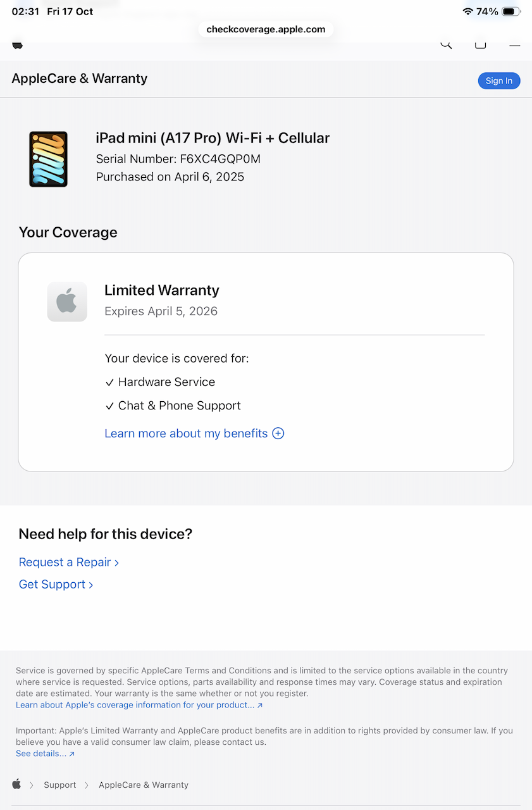Screen dimensions: 532x810
Task: Tap the AppleCare & Warranty page heading
Action: point(80,78)
